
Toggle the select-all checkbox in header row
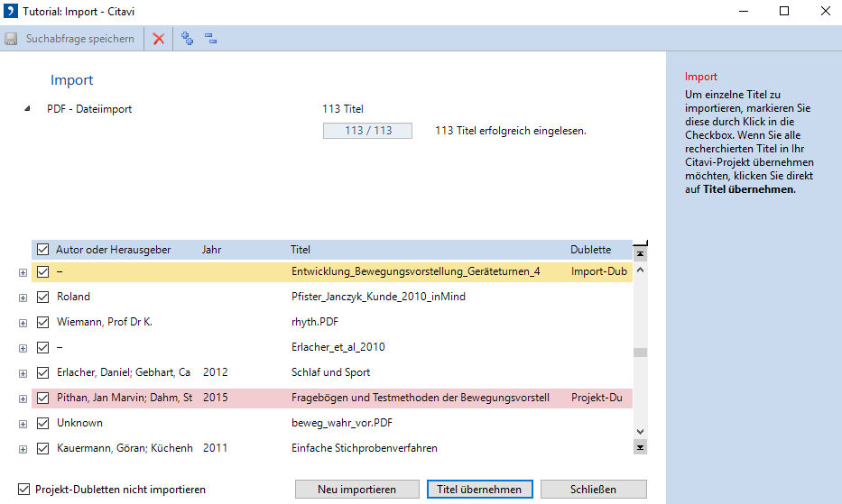tap(42, 250)
